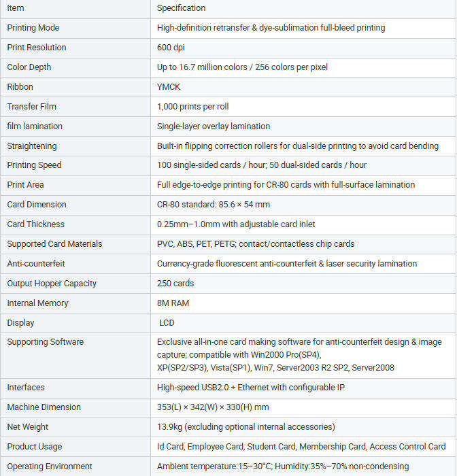
Task: Select the Operating Environment specification text
Action: tap(283, 466)
